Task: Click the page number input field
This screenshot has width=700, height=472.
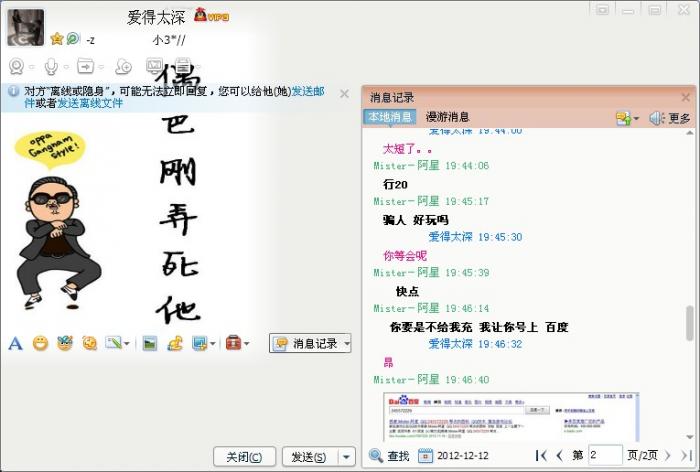Action: coord(605,455)
